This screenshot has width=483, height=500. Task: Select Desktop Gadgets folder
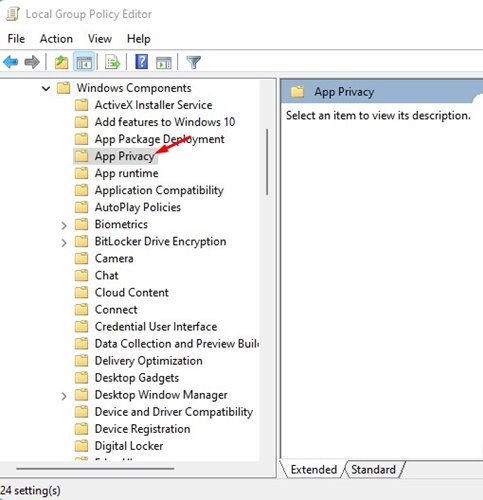click(137, 378)
